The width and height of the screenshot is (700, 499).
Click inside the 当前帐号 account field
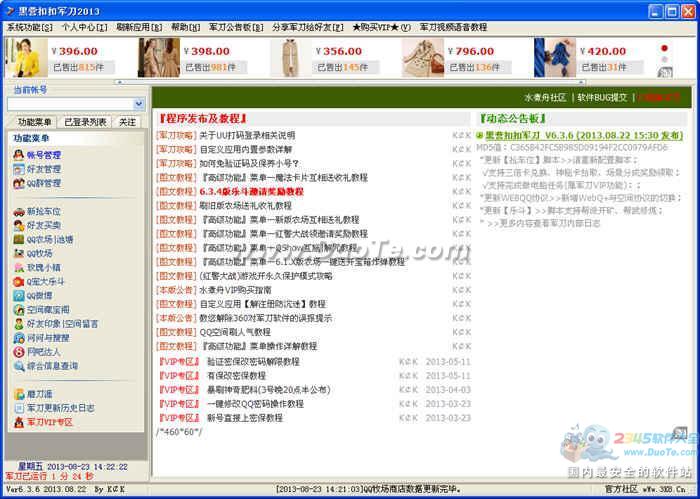coord(71,104)
